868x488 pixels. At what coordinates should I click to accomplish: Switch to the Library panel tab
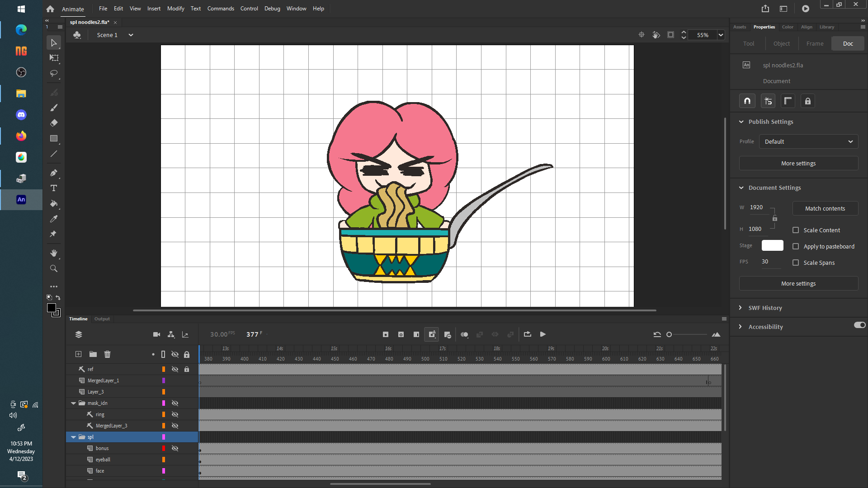827,27
